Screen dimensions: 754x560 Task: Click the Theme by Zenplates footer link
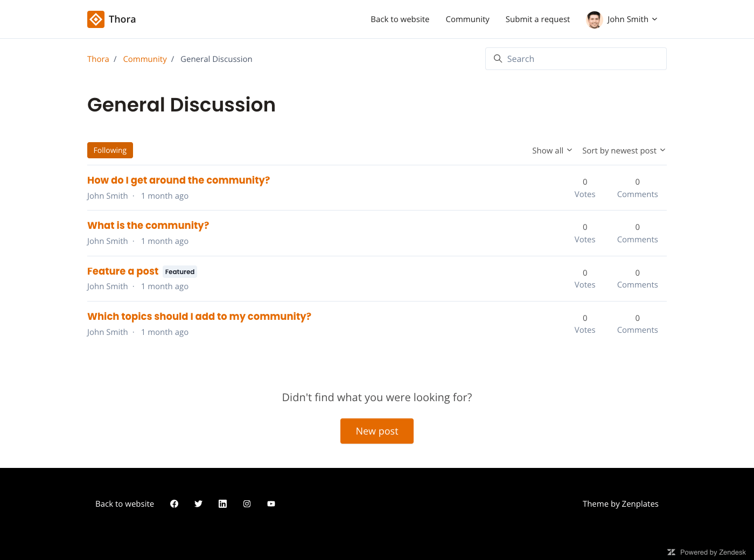[620, 504]
